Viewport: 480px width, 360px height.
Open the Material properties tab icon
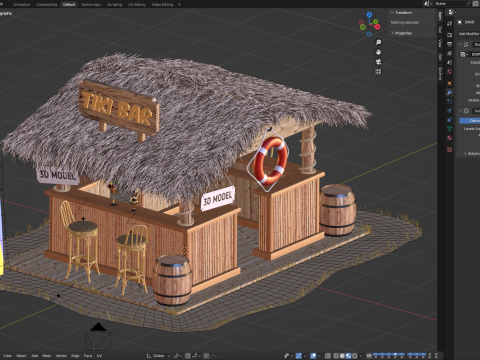(x=450, y=138)
